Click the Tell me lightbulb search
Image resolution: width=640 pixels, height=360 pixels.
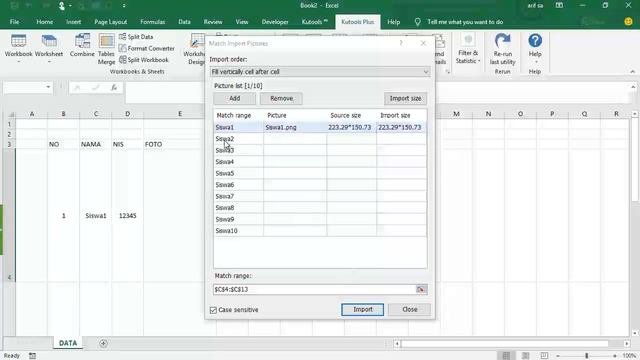(418, 22)
